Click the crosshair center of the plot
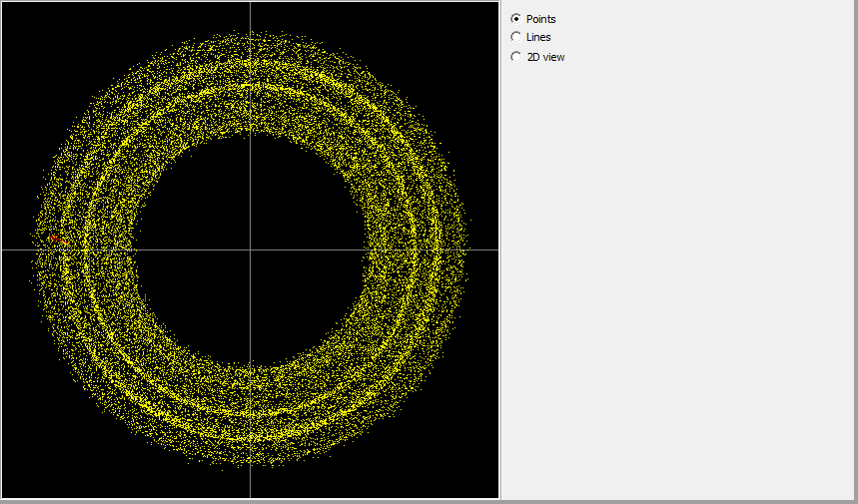 tap(250, 250)
